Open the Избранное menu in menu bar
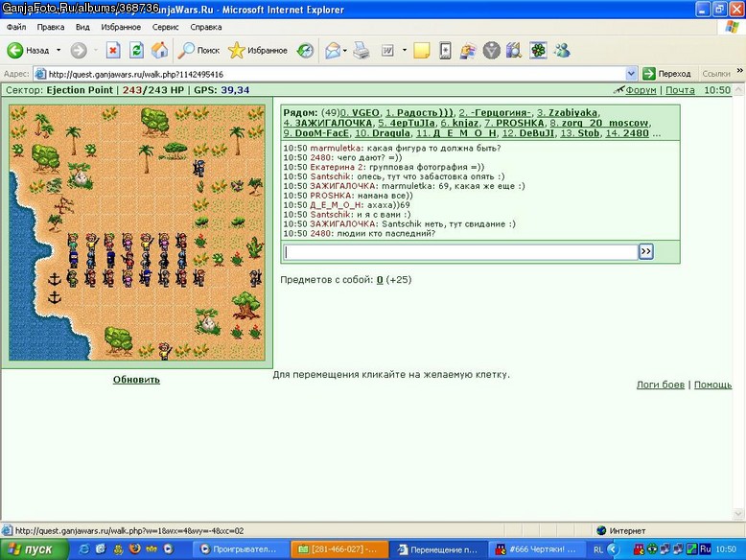Screen dimensions: 746x560 (121, 27)
